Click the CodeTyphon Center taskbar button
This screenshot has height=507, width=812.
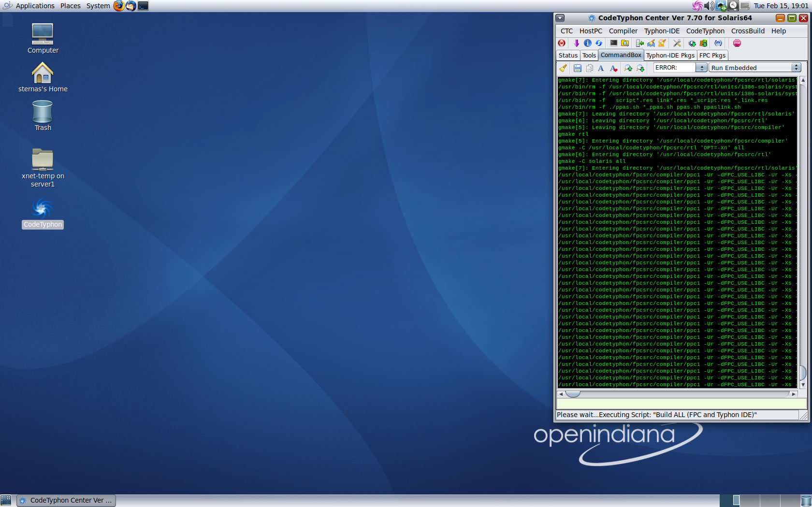click(66, 500)
